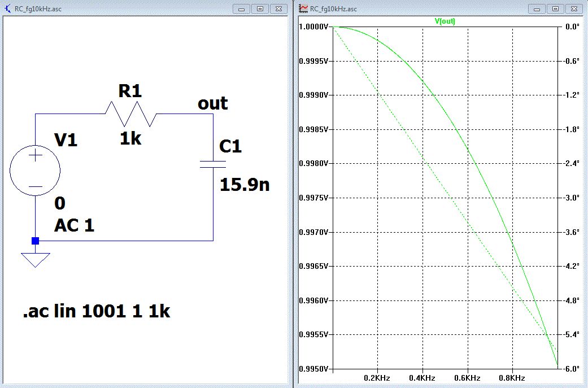Click the 1k resistor value
The height and width of the screenshot is (388, 588).
tap(130, 138)
